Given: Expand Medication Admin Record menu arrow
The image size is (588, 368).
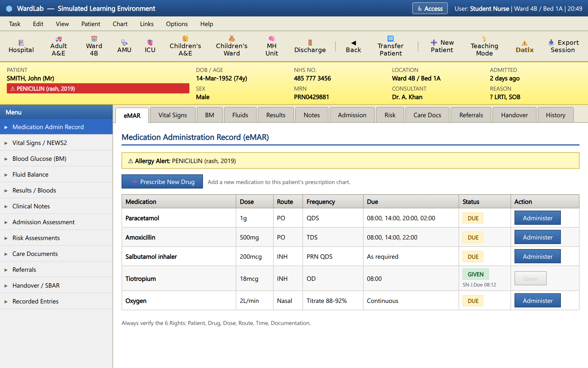Looking at the screenshot, I should 6,127.
